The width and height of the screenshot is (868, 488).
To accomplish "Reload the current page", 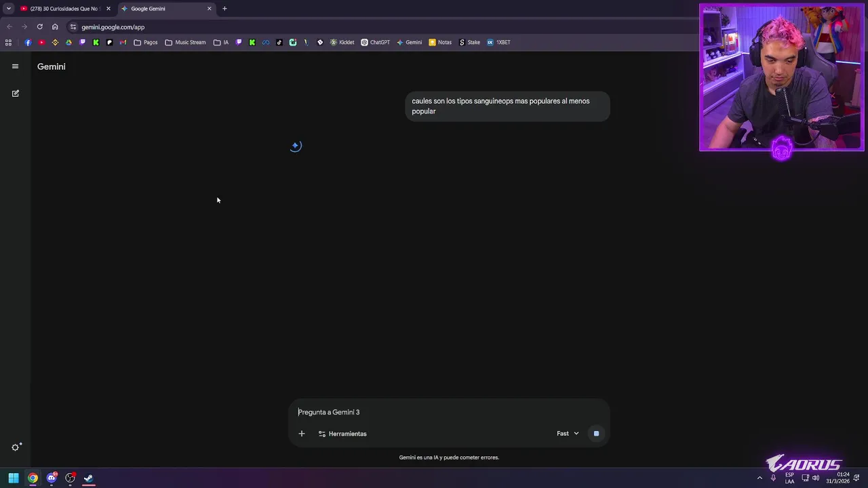I will pos(39,27).
